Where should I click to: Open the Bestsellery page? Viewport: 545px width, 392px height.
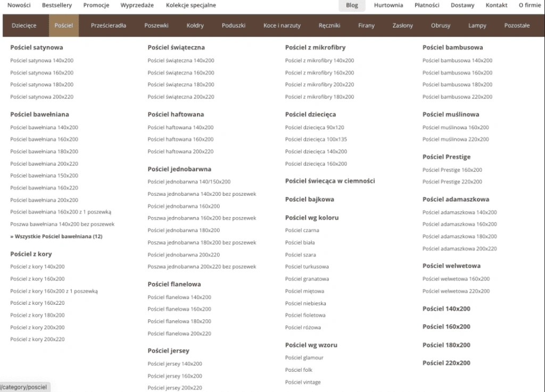tap(57, 5)
